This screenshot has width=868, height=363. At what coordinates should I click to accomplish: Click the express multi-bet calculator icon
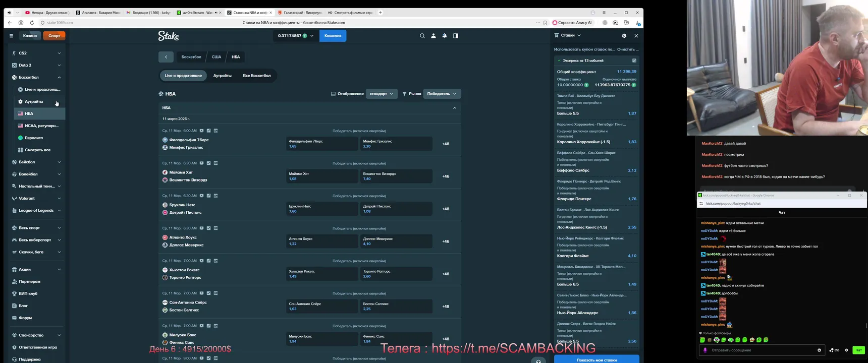634,60
